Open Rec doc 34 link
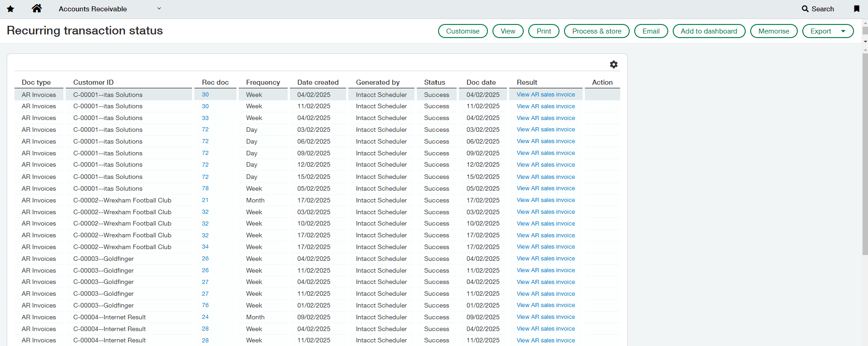The height and width of the screenshot is (346, 868). pos(205,247)
